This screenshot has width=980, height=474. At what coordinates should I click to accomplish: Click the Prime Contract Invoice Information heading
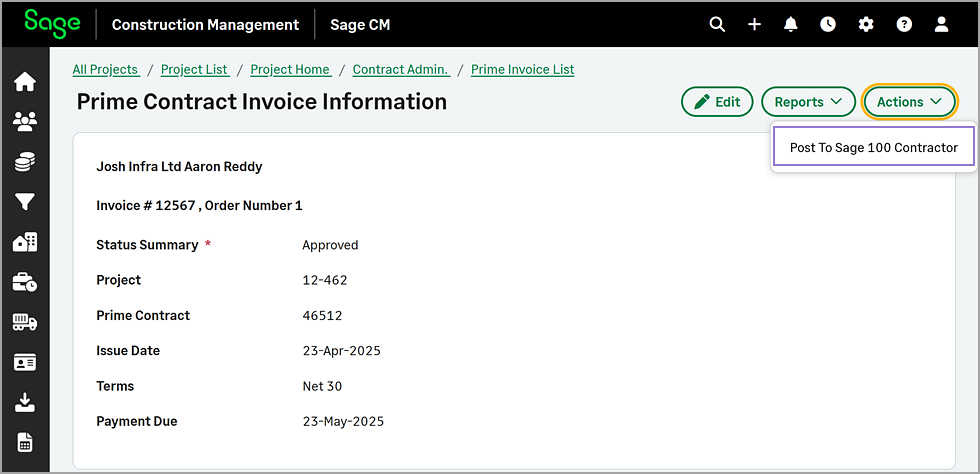point(262,101)
